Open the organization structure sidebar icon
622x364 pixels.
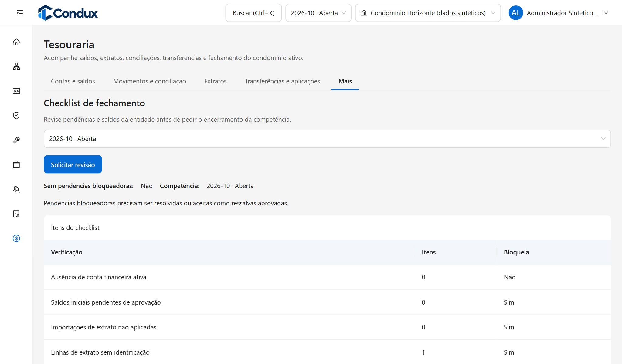[16, 66]
